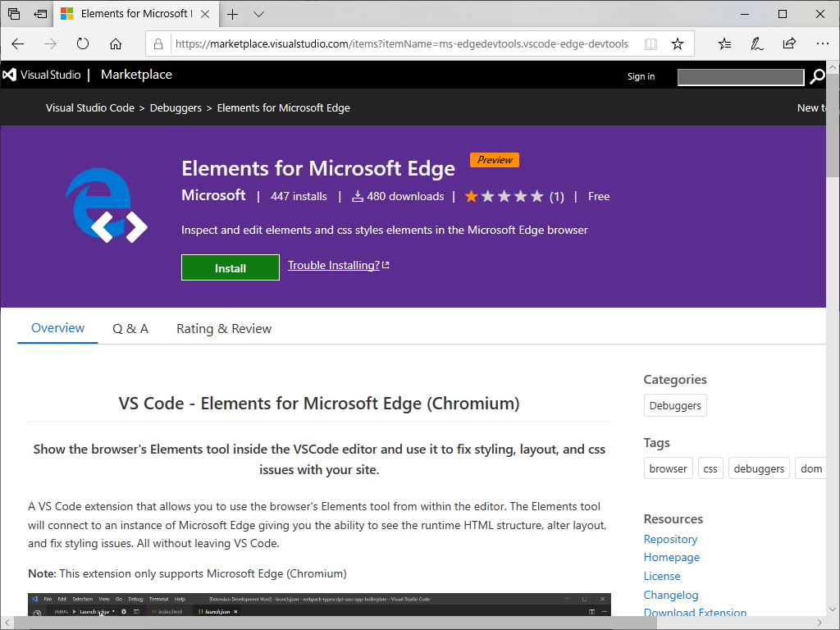Switch to the Q & A tab

point(130,328)
